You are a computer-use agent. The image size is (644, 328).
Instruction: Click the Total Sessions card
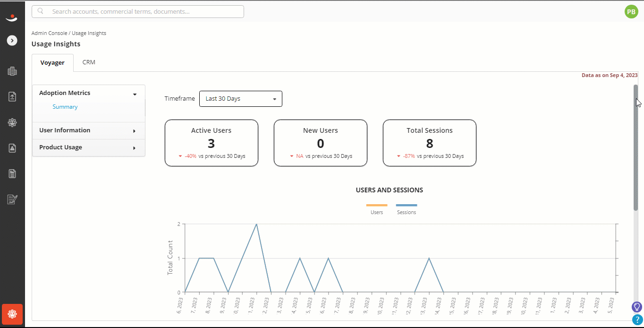point(430,143)
